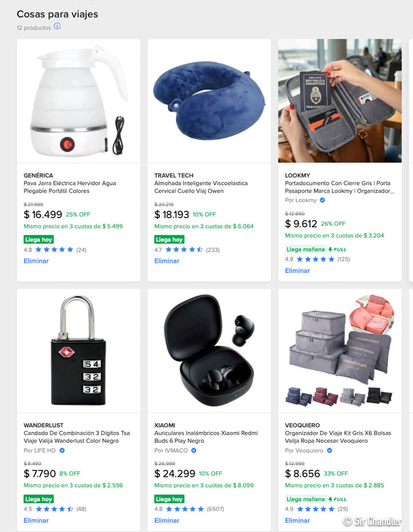
Task: Click the FULL lightning badge on Veoquiero organizer
Action: 338,499
